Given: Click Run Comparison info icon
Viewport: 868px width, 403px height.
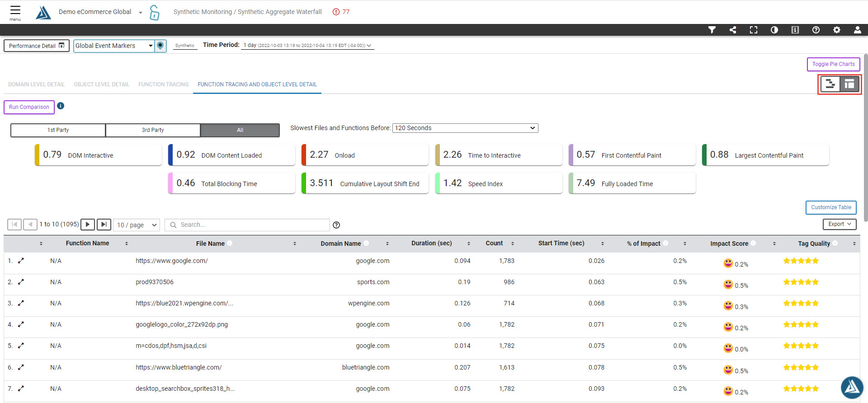Looking at the screenshot, I should tap(61, 106).
